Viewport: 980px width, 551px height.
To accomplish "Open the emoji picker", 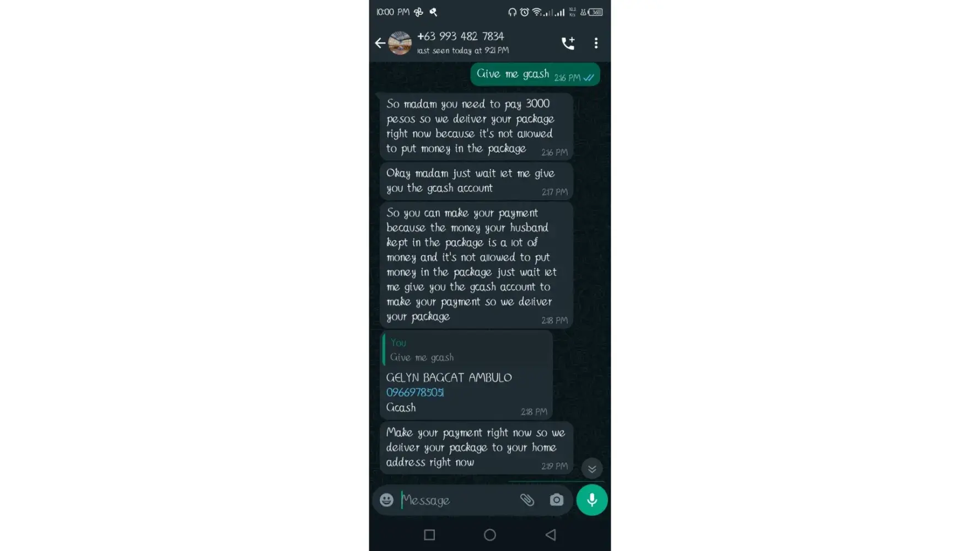I will (386, 500).
